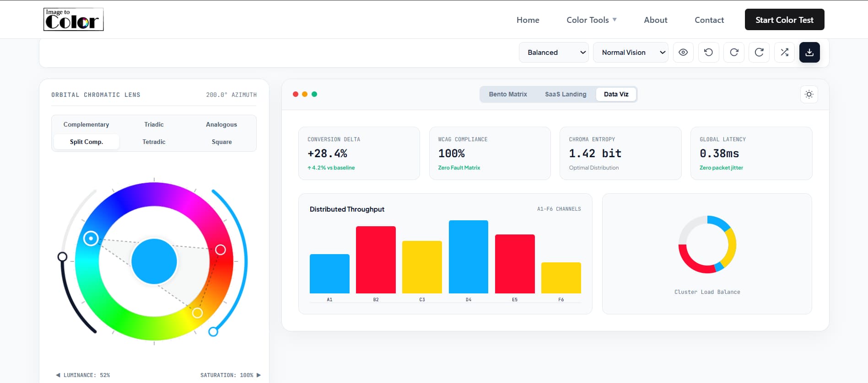Open the Normal Vision dropdown
The image size is (868, 383).
631,53
